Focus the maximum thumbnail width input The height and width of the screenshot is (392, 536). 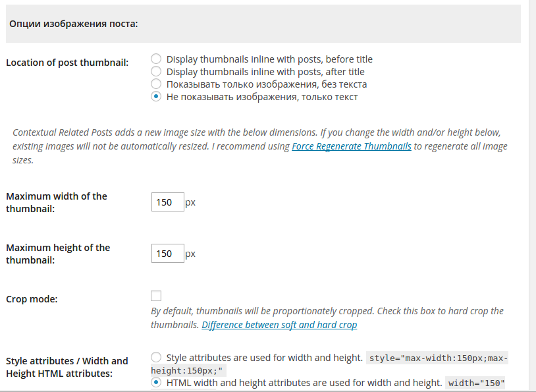tap(167, 202)
